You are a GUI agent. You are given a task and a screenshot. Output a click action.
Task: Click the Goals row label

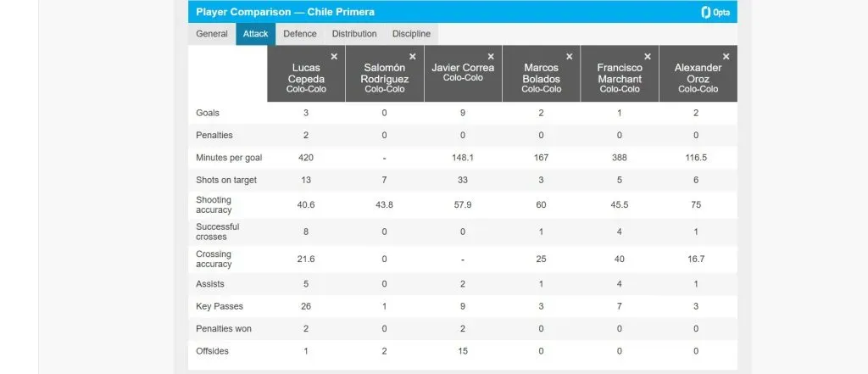point(208,113)
